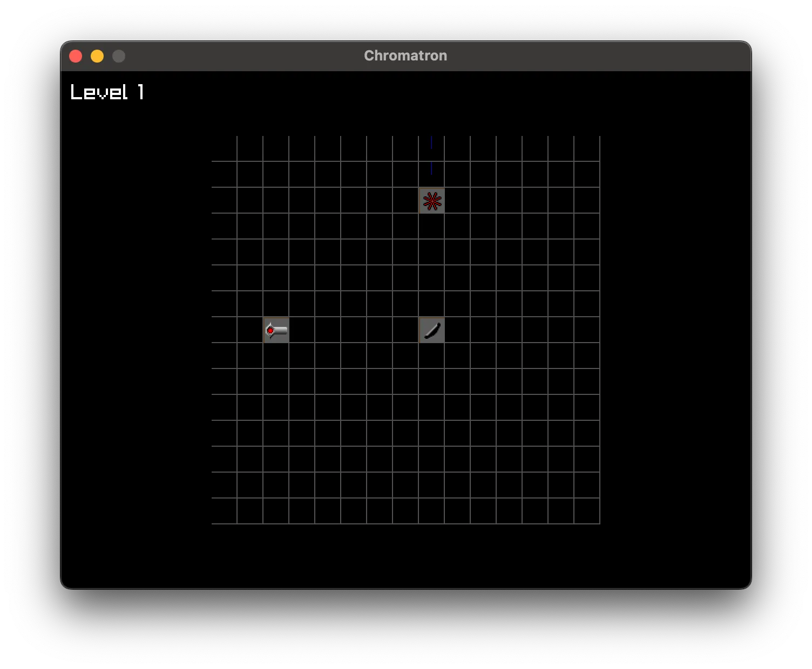Pick the empty cell immediately left of the laser
This screenshot has height=669, width=812.
click(x=250, y=330)
